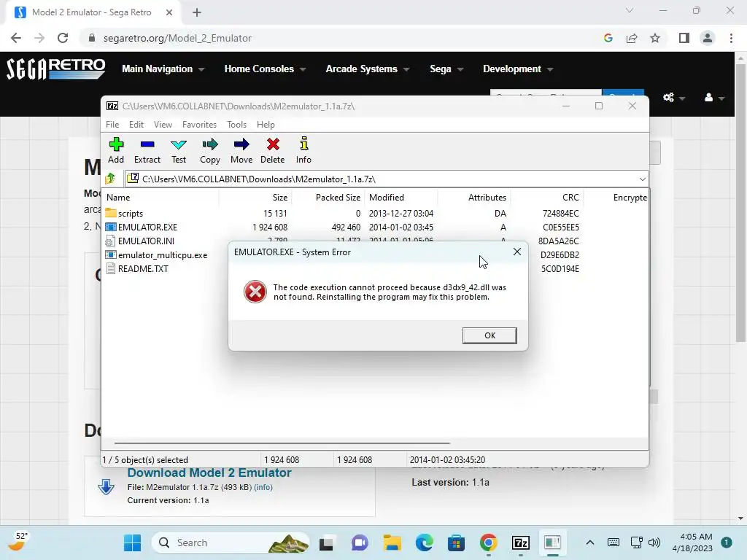Image resolution: width=747 pixels, height=560 pixels.
Task: Click the Move toolbar icon
Action: tap(241, 150)
